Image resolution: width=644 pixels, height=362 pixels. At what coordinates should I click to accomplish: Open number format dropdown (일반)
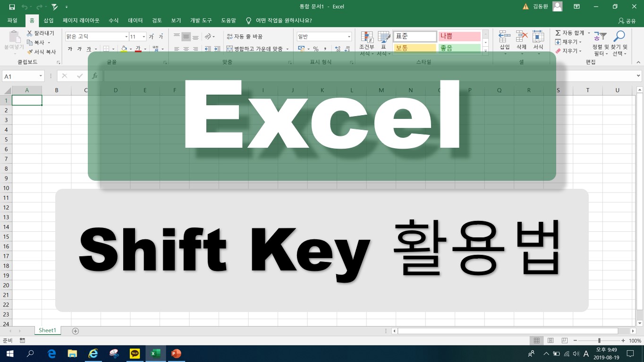click(x=349, y=36)
